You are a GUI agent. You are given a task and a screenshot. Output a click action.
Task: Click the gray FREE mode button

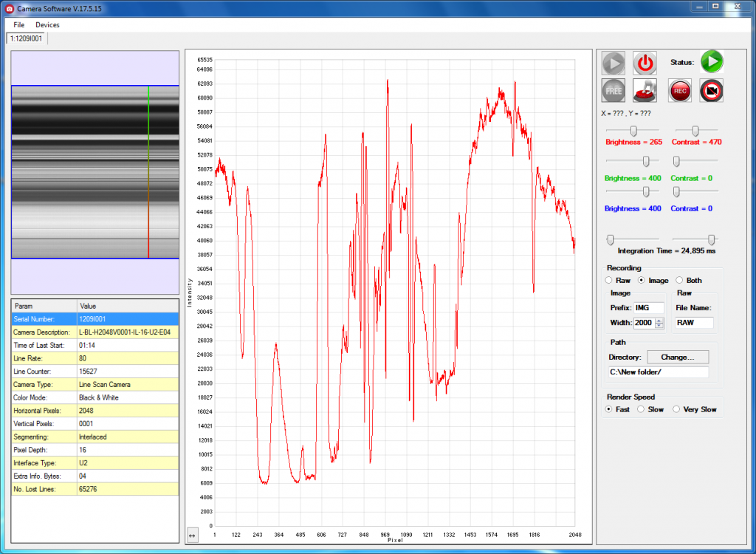tap(614, 90)
